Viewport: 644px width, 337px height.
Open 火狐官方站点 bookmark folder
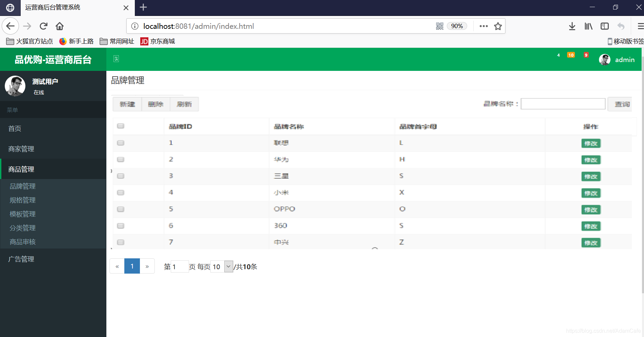[30, 41]
